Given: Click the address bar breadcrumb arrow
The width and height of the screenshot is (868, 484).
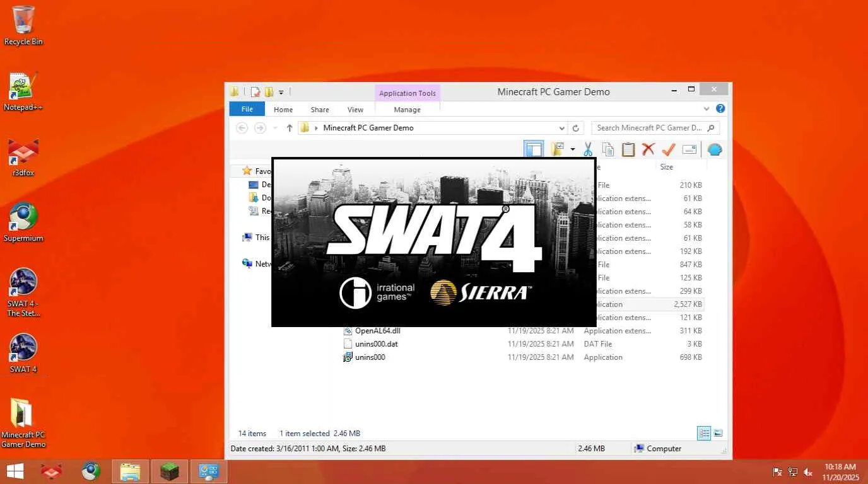Looking at the screenshot, I should coord(316,128).
